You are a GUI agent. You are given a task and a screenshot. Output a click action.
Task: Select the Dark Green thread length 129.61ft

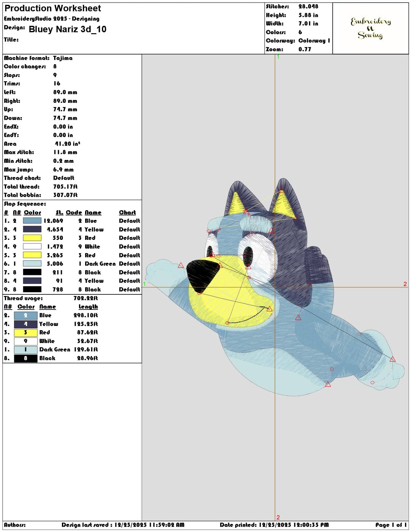tap(86, 350)
